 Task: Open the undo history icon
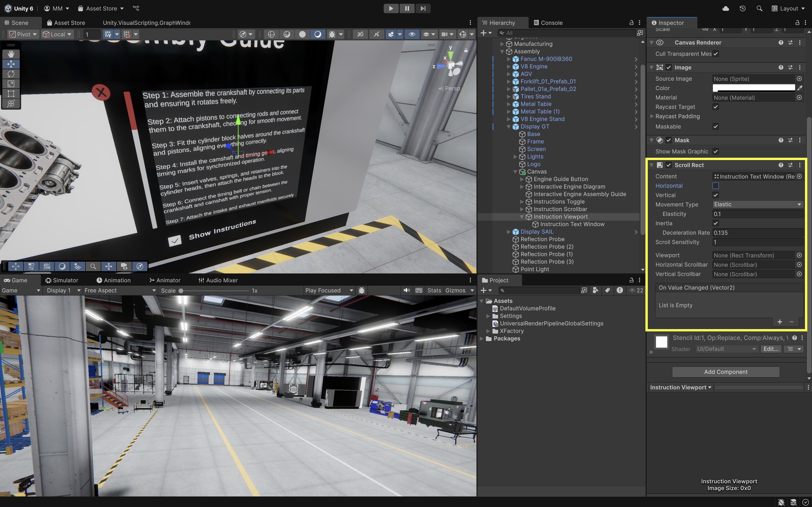coord(742,8)
